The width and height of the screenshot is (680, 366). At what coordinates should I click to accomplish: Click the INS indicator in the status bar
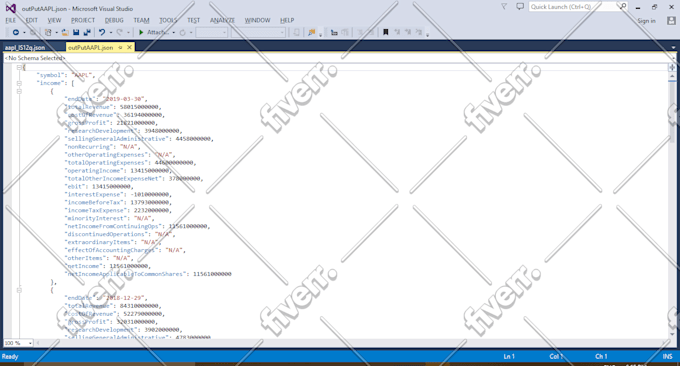tap(667, 356)
